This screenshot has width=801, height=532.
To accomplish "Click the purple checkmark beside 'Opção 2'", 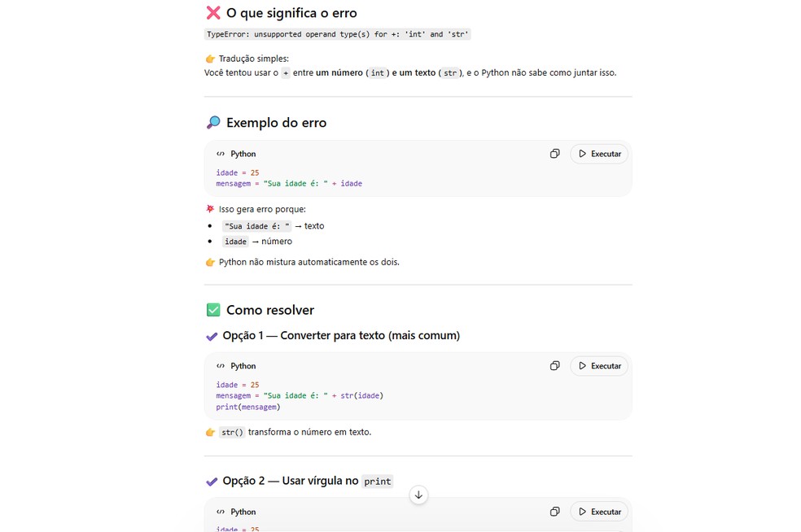I will 212,480.
